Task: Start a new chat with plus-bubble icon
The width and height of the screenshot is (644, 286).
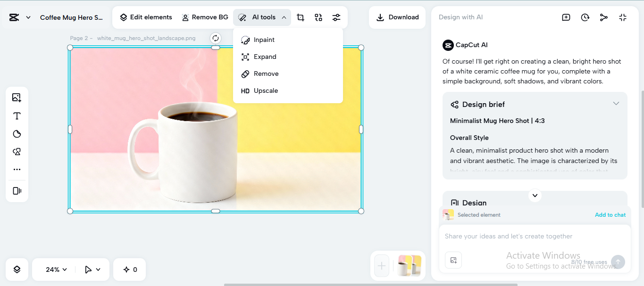Action: click(566, 17)
